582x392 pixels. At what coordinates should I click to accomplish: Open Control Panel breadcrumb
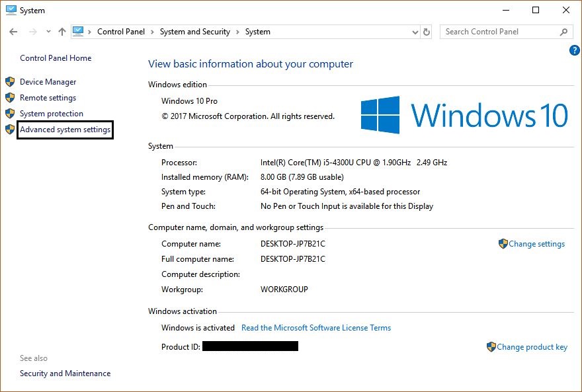[121, 32]
